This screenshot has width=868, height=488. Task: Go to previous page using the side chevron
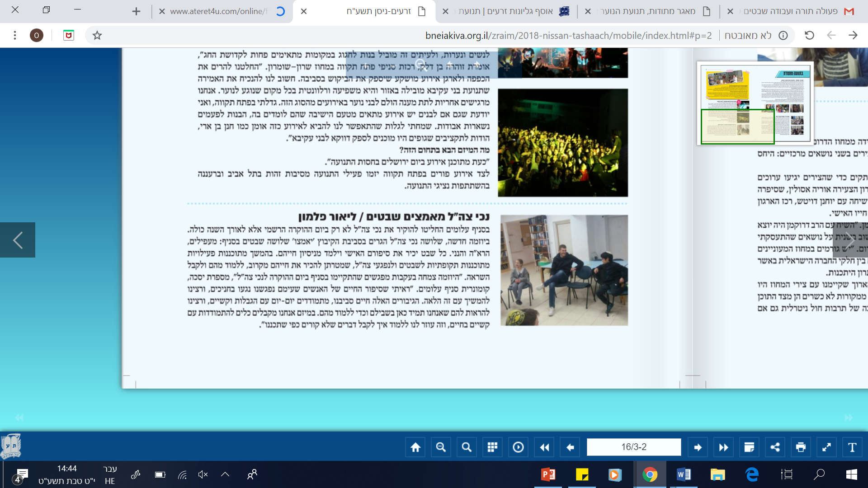pyautogui.click(x=18, y=240)
